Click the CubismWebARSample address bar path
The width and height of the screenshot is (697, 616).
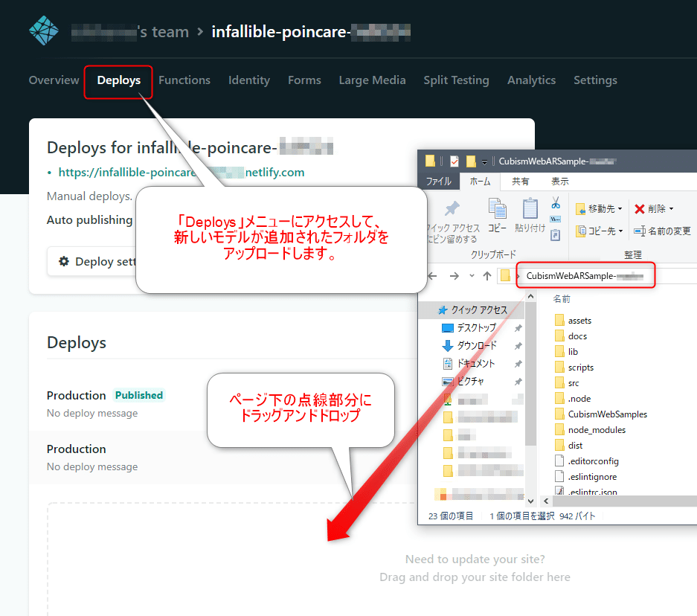(x=585, y=276)
